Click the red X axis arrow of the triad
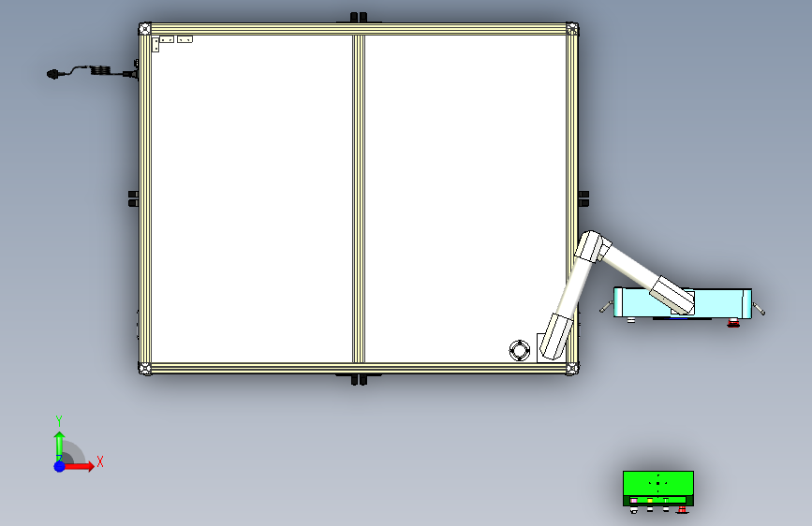Viewport: 812px width, 526px height. click(79, 466)
